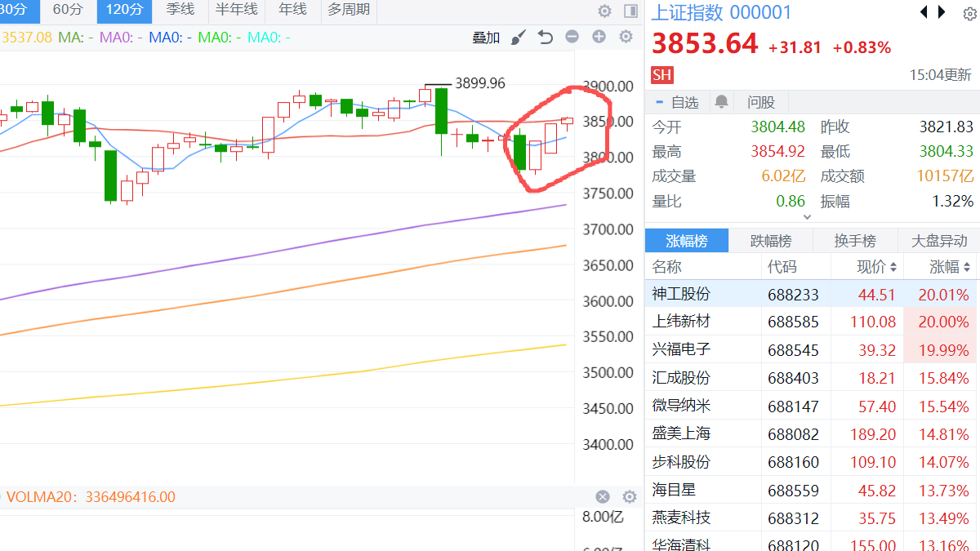The height and width of the screenshot is (551, 980).
Task: Toggle the side panel layout icon
Action: pyautogui.click(x=630, y=11)
